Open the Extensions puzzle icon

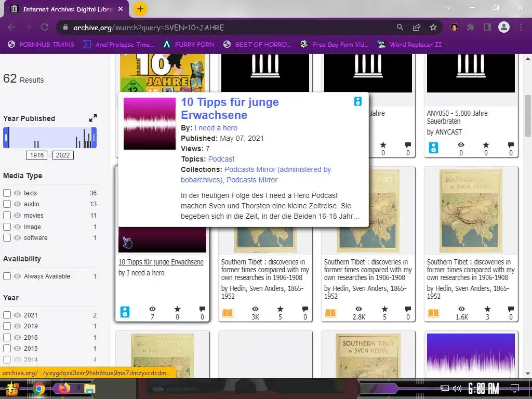pyautogui.click(x=471, y=27)
